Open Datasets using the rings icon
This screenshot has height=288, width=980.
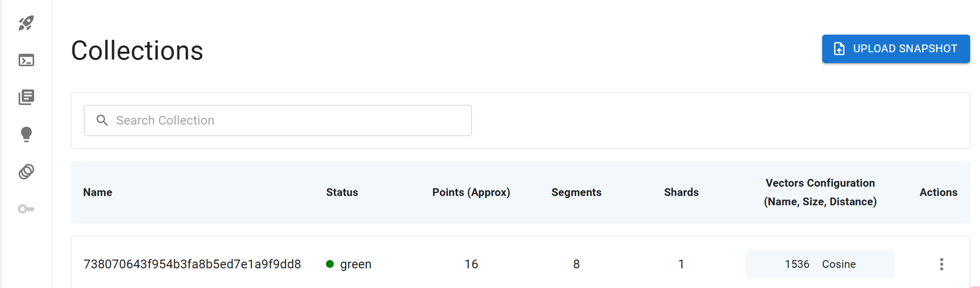click(26, 172)
